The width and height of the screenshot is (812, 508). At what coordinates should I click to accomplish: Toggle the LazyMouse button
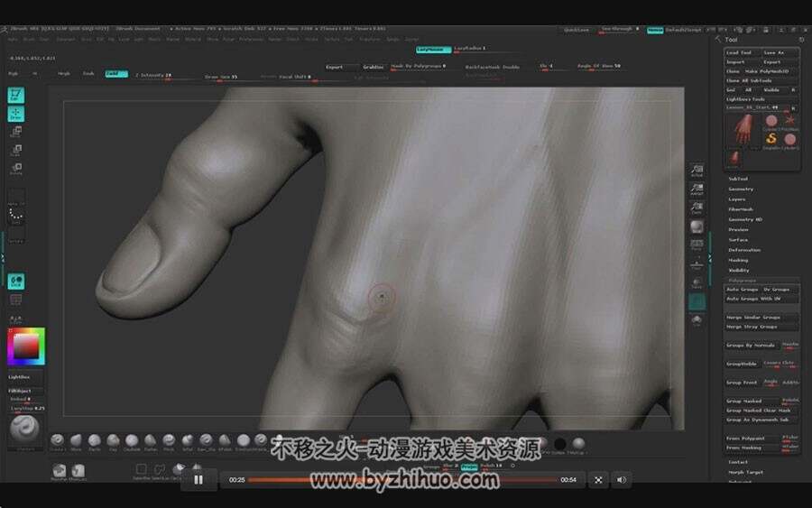(x=433, y=50)
